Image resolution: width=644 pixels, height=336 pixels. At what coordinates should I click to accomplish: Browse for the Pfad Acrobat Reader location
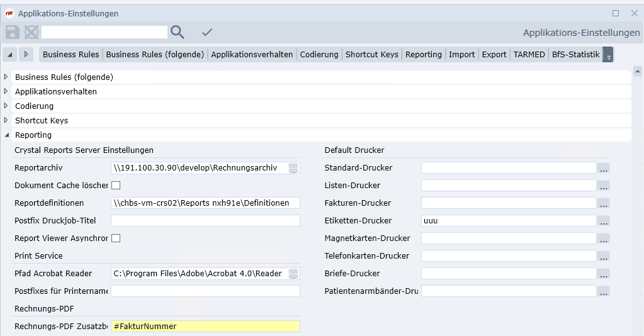coord(293,274)
